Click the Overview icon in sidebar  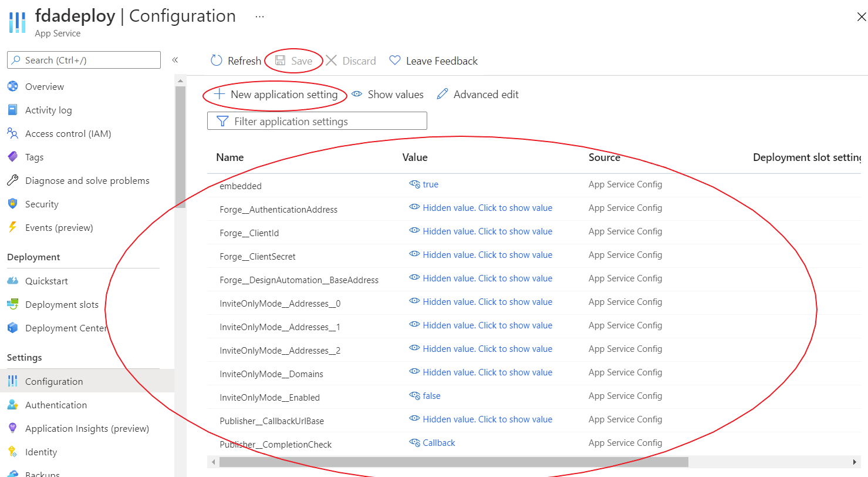pyautogui.click(x=13, y=86)
